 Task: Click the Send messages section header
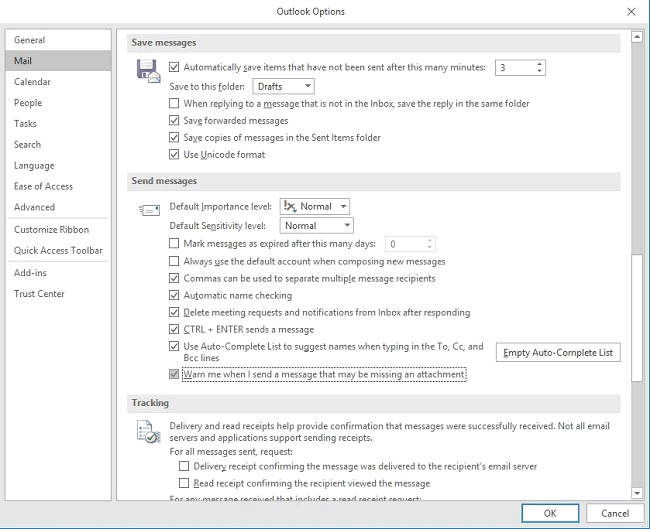[x=374, y=181]
